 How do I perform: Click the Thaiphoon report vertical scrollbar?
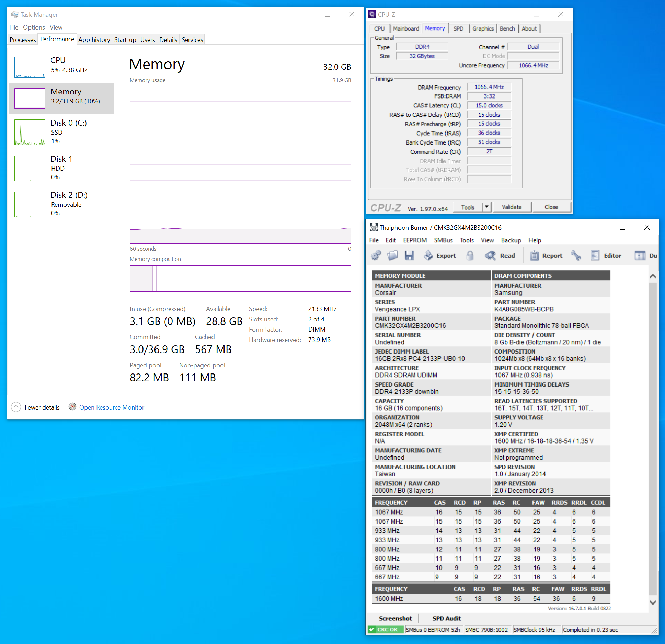pos(653,439)
